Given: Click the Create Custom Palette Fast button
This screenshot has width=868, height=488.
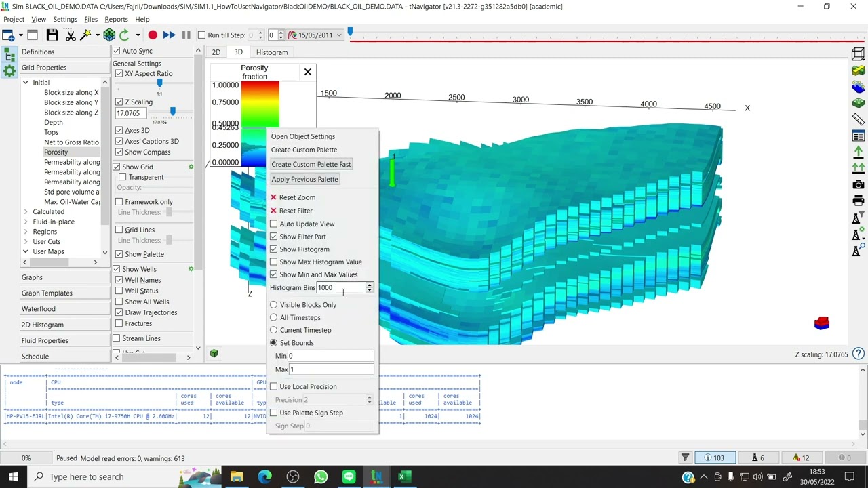Looking at the screenshot, I should tap(311, 164).
